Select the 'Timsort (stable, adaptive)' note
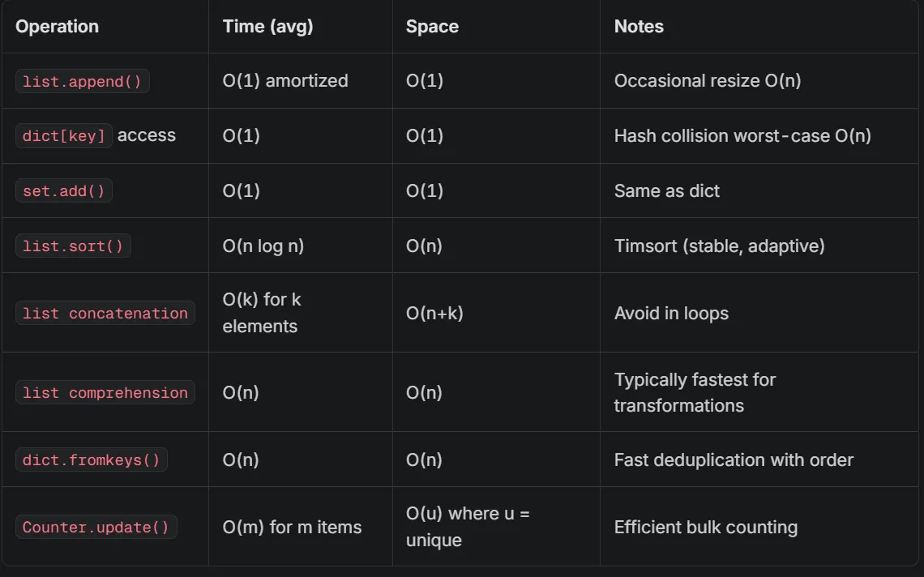924x577 pixels. [720, 246]
